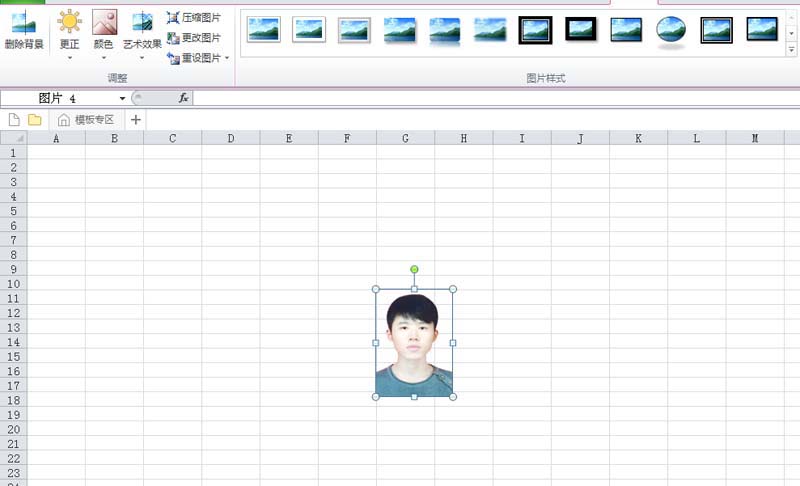Click the green rotation handle above photo
Image resolution: width=800 pixels, height=486 pixels.
click(414, 269)
